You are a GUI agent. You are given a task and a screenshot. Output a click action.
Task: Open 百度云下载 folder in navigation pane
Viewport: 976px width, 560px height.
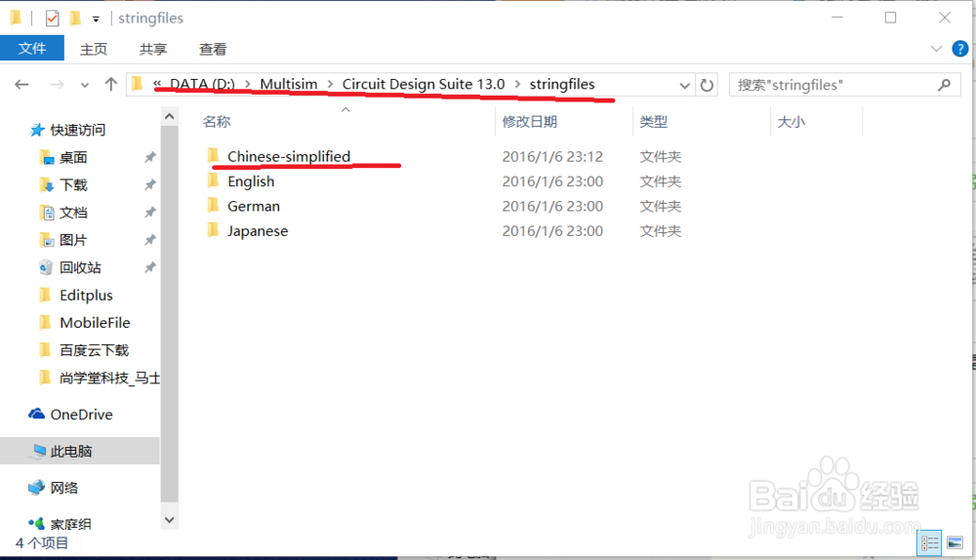click(x=94, y=350)
